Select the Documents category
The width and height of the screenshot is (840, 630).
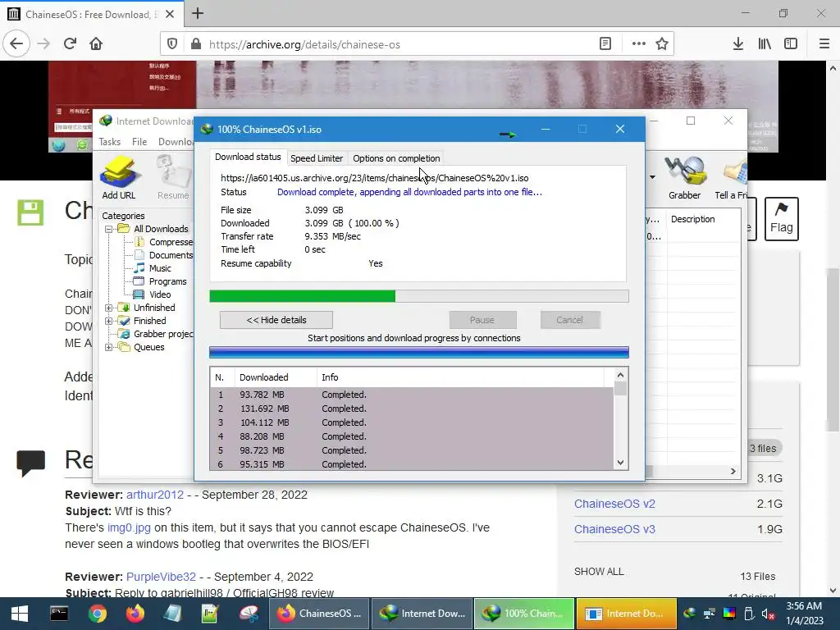click(x=163, y=255)
